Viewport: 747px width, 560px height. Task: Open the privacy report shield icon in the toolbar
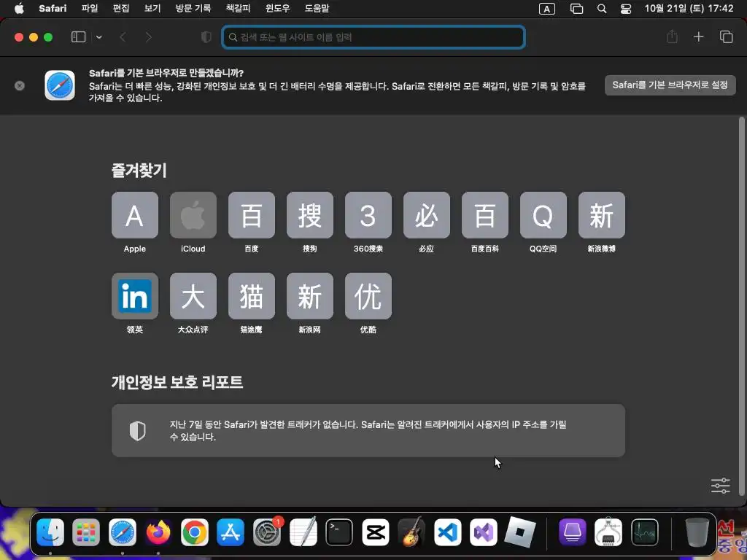click(x=206, y=37)
